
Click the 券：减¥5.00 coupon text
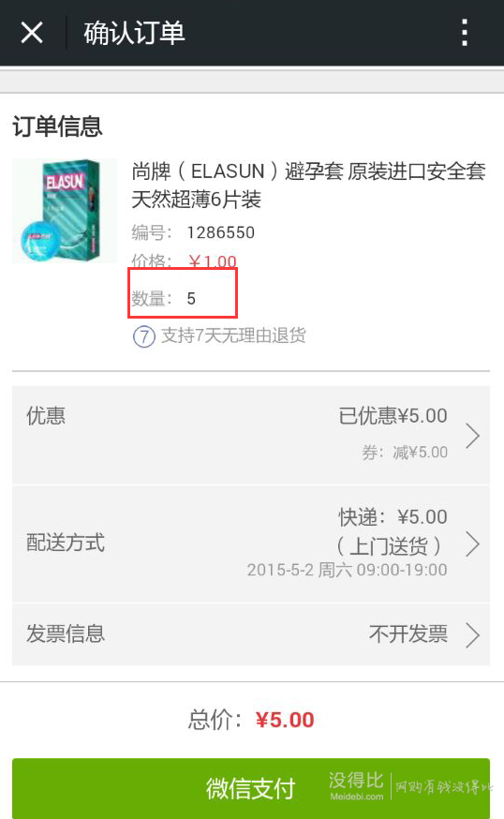point(405,452)
